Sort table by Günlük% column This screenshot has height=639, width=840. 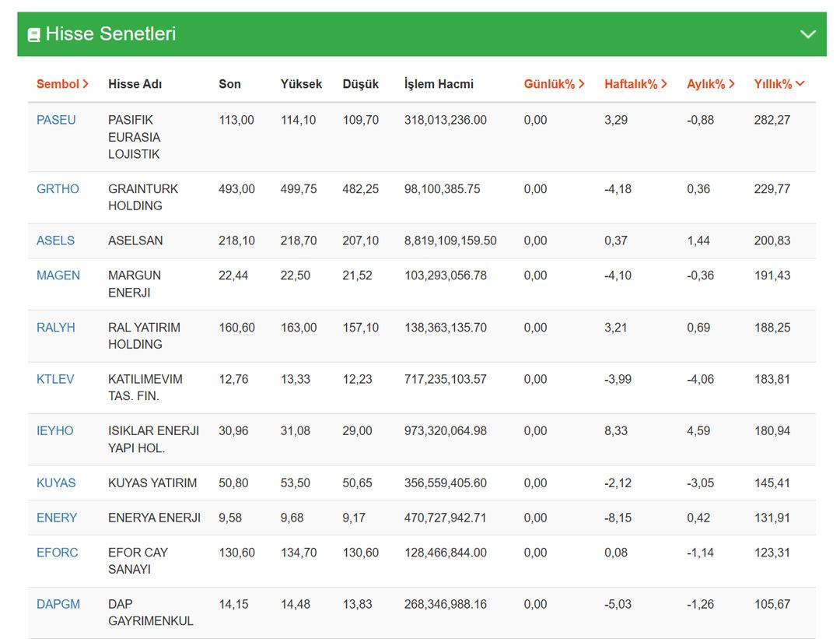(x=554, y=84)
